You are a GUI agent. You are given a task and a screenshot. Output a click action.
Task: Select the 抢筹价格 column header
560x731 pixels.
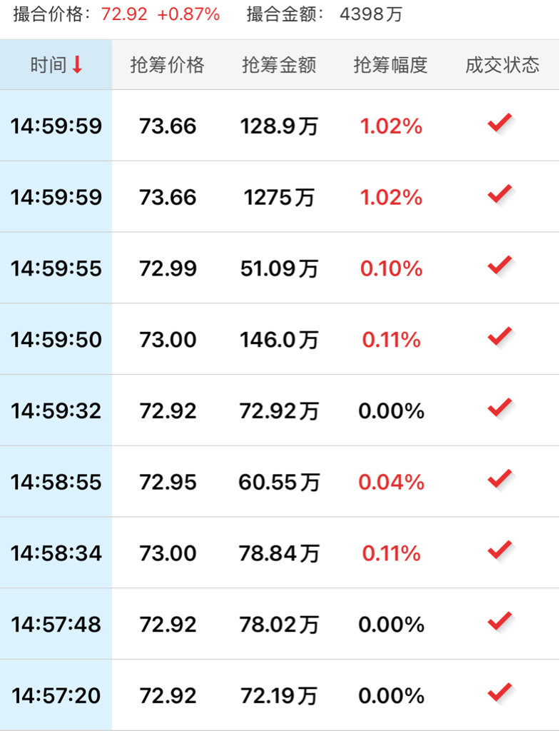coord(167,65)
